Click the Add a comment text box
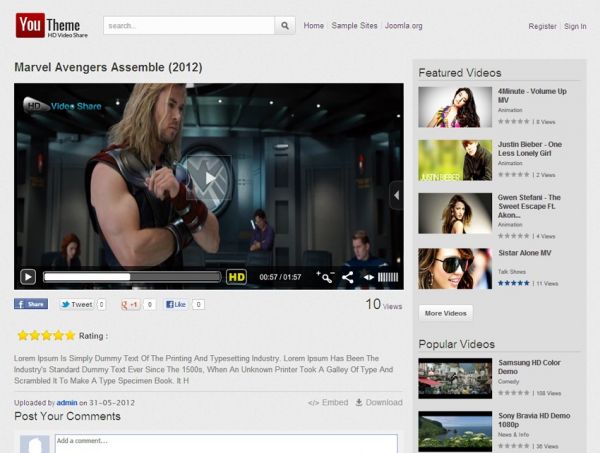Image resolution: width=600 pixels, height=453 pixels. pyautogui.click(x=226, y=443)
